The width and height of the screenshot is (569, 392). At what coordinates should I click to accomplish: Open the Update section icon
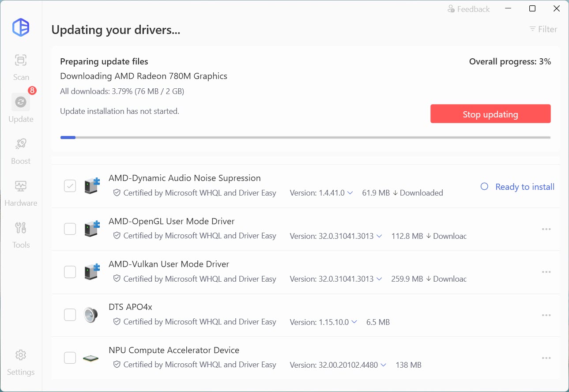tap(21, 102)
